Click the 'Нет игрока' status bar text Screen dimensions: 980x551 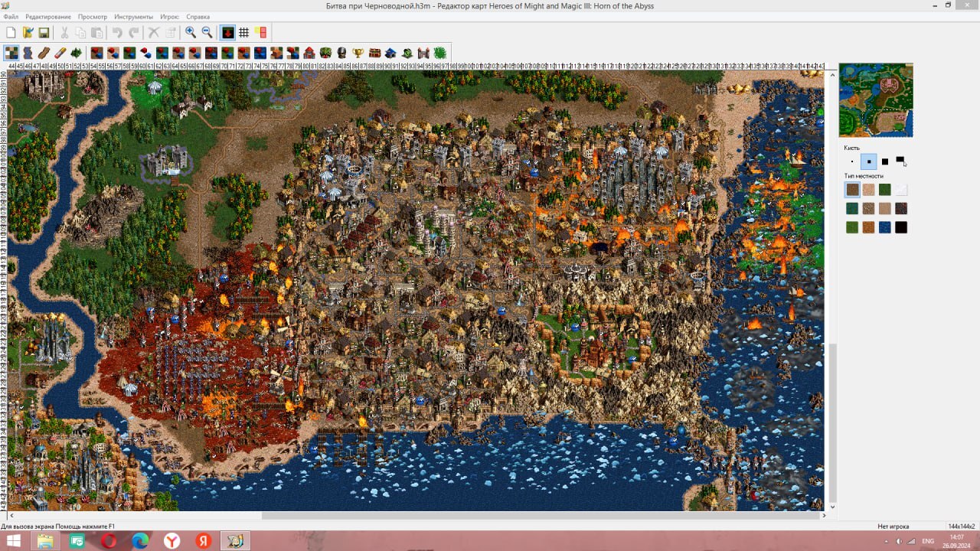point(892,527)
